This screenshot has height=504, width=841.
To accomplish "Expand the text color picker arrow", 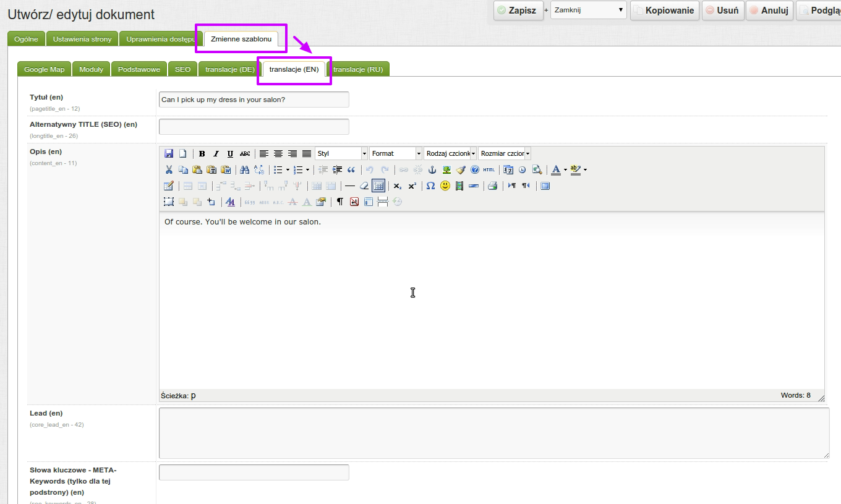I will point(565,169).
